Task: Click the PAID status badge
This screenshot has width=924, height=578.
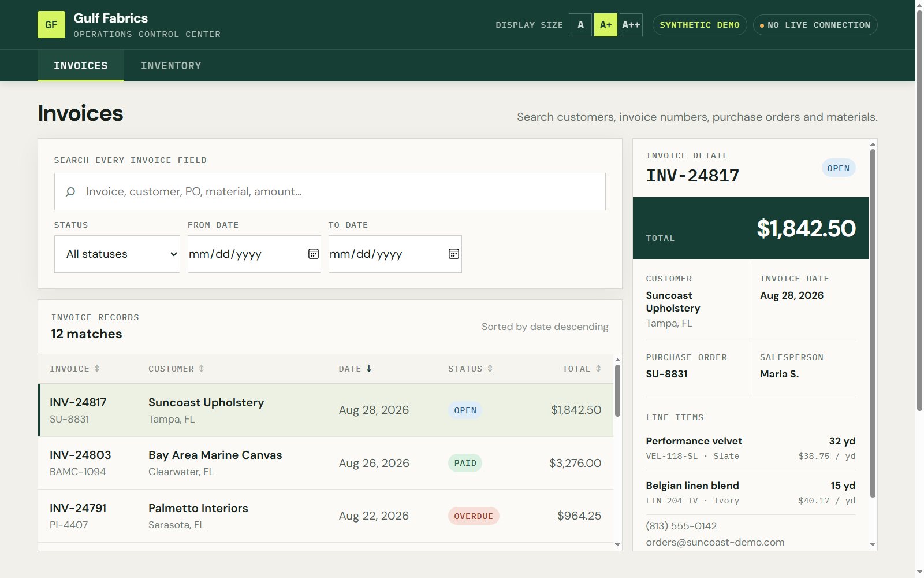Action: point(465,463)
